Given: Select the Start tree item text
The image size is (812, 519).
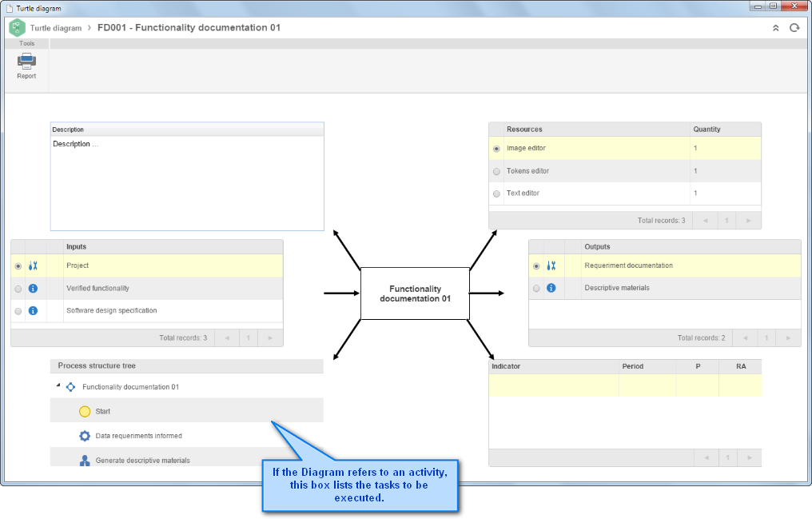Looking at the screenshot, I should (102, 412).
